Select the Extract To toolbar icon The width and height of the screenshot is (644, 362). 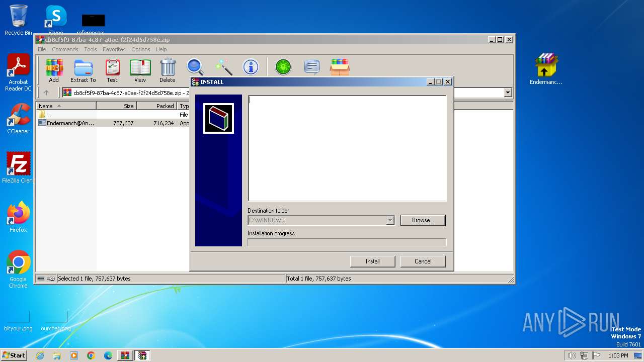click(83, 70)
